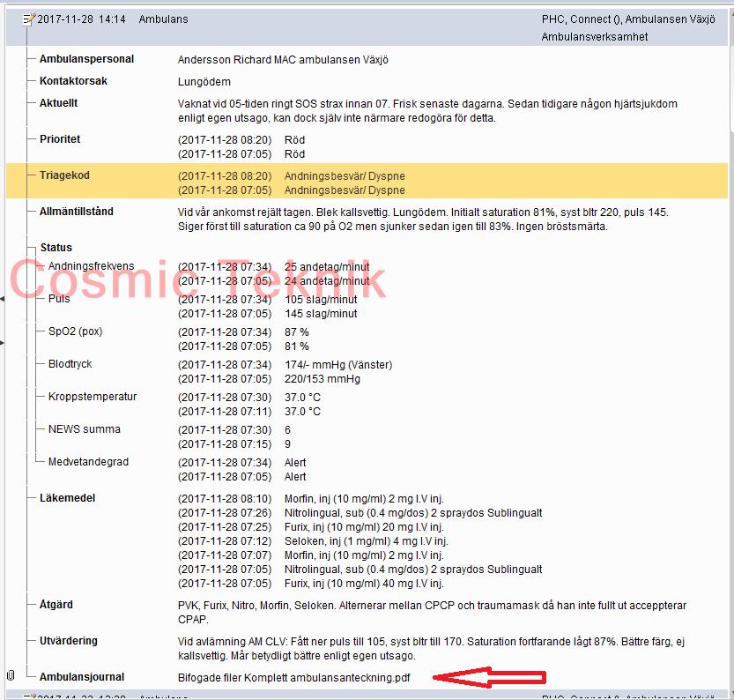Click the '105 slag/minut' pulse value
Image resolution: width=734 pixels, height=700 pixels.
tap(321, 300)
